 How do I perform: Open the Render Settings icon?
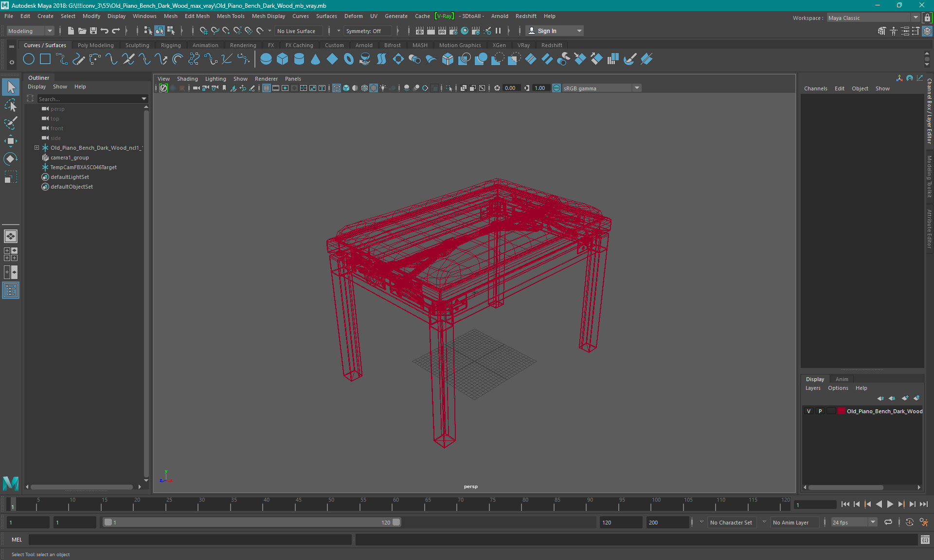[453, 31]
